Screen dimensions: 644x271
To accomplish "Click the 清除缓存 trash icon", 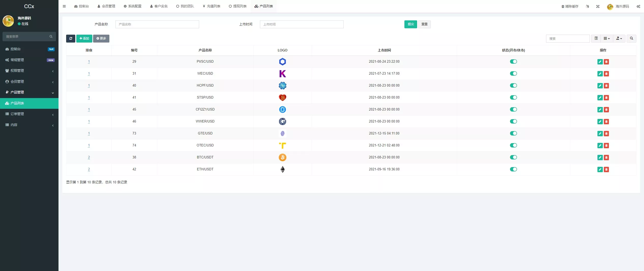I will (563, 6).
